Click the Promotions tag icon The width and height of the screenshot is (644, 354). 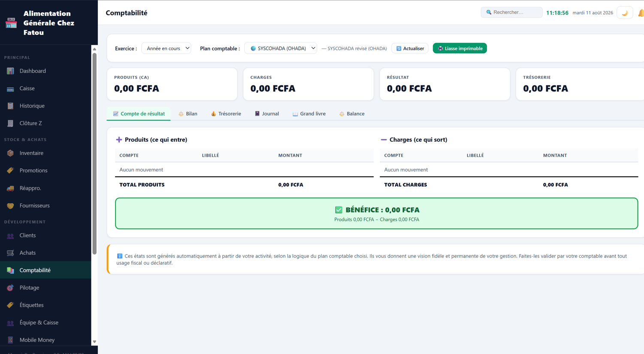click(x=10, y=170)
